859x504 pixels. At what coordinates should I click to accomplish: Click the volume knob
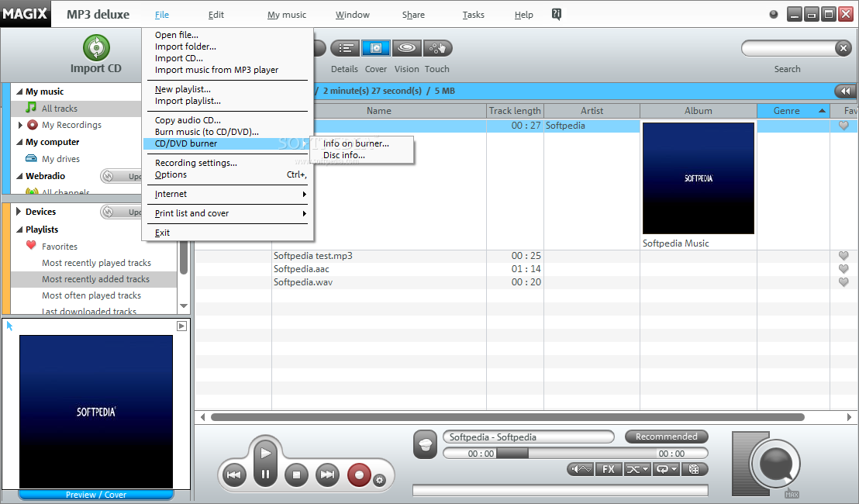pyautogui.click(x=776, y=464)
